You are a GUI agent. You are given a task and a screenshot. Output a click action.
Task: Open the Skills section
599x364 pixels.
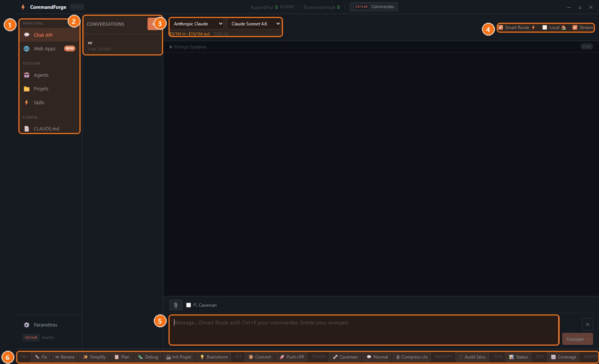point(49,103)
